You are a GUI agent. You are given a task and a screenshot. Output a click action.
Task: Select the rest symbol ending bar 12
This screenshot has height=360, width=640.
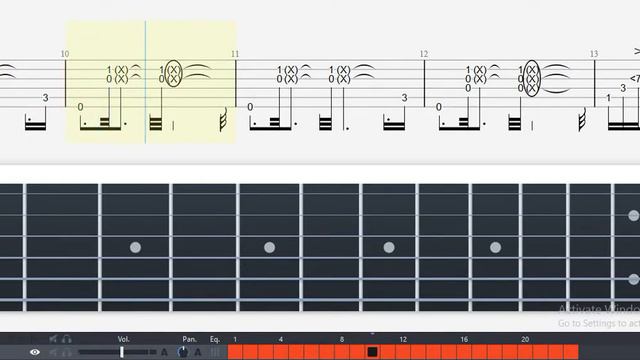(x=582, y=120)
